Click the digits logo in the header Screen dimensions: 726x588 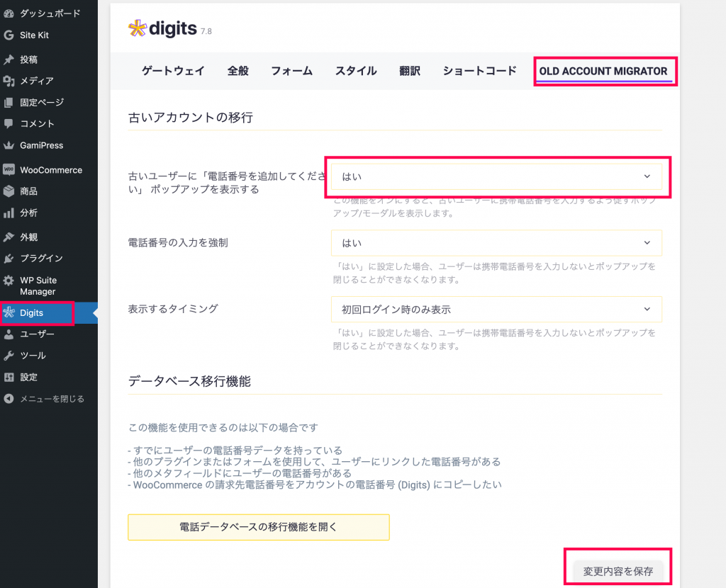pyautogui.click(x=162, y=28)
